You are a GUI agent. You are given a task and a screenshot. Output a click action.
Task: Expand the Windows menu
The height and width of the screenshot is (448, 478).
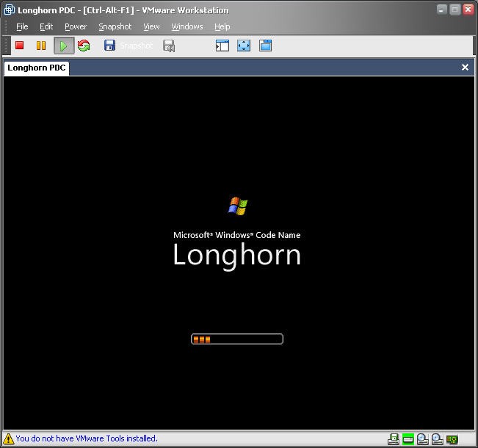(x=187, y=26)
